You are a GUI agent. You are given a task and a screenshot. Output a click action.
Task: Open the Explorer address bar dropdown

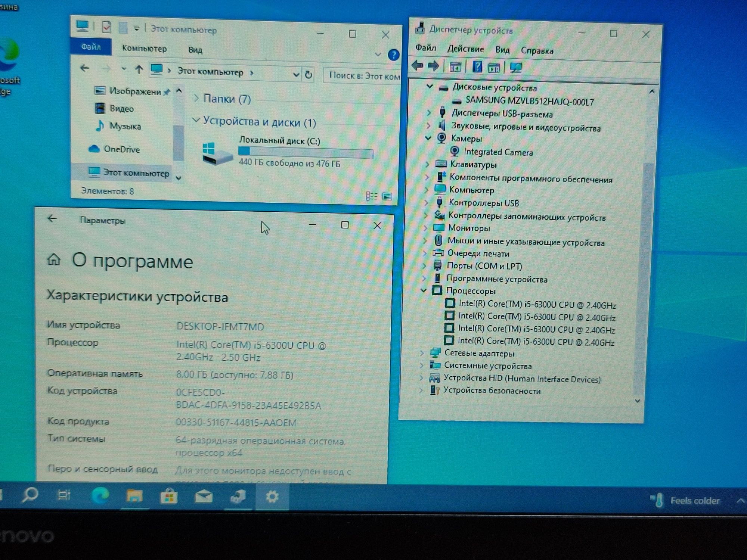coord(296,75)
